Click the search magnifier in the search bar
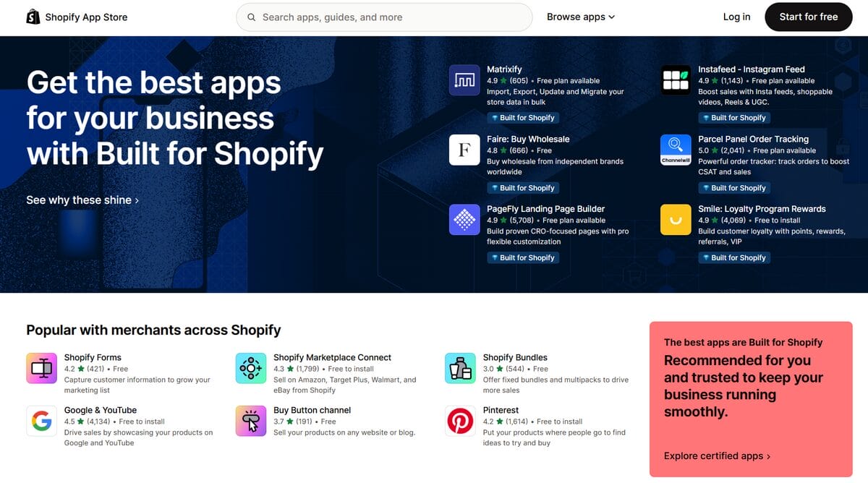Image resolution: width=868 pixels, height=483 pixels. coord(251,17)
